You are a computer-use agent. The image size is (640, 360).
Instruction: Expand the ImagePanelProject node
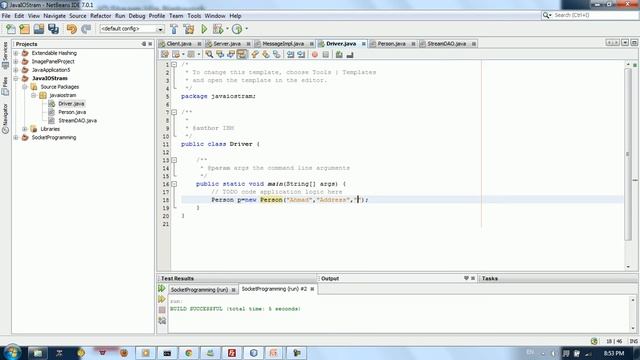click(x=16, y=62)
